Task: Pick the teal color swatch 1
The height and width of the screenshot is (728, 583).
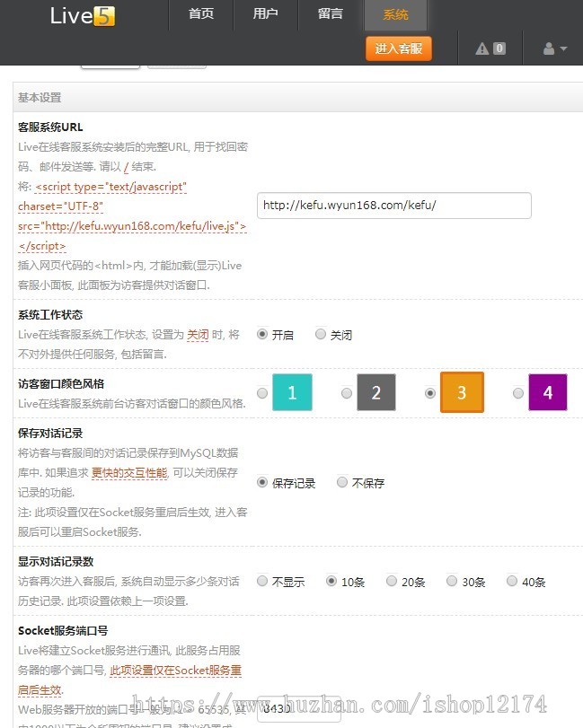Action: tap(292, 392)
